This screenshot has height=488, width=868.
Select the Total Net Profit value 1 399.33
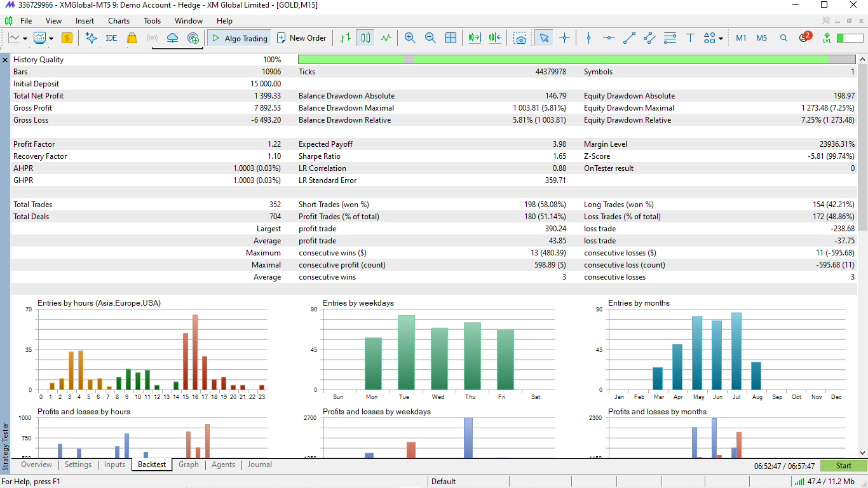[x=268, y=96]
